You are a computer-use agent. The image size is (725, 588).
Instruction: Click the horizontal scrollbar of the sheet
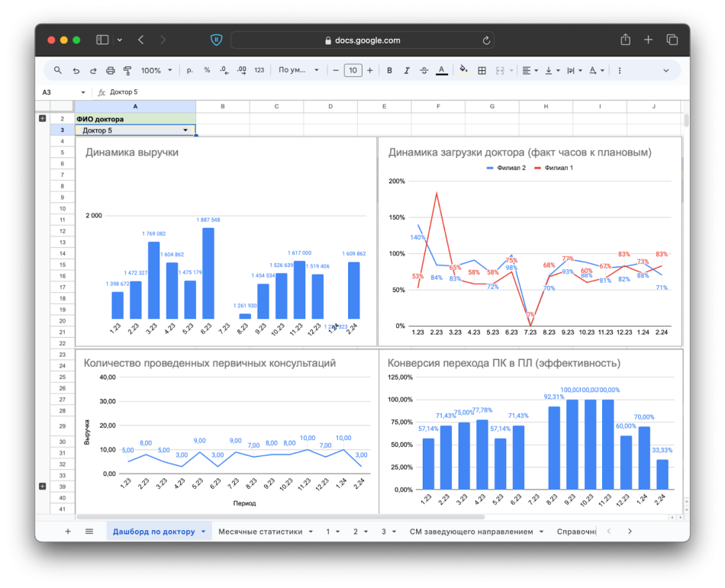click(x=280, y=517)
